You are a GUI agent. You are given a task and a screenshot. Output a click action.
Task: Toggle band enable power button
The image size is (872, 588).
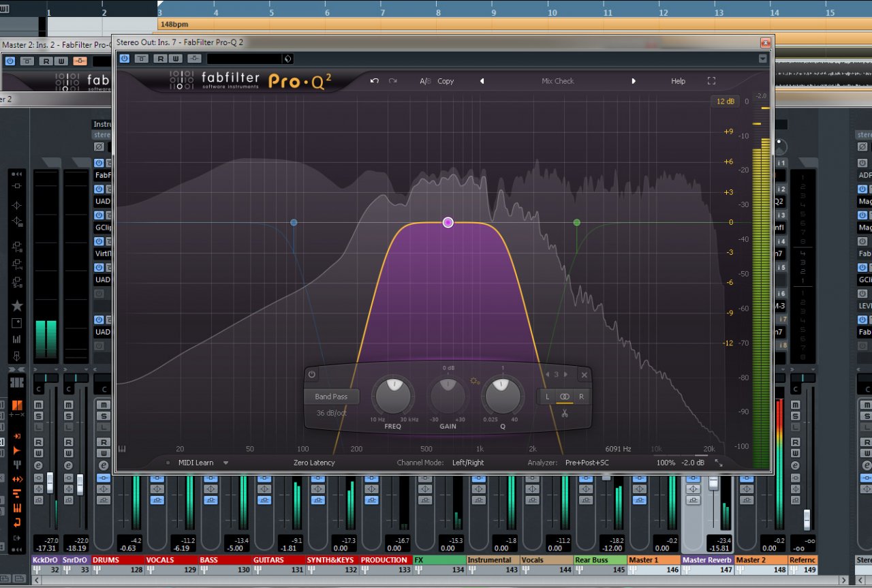(312, 374)
